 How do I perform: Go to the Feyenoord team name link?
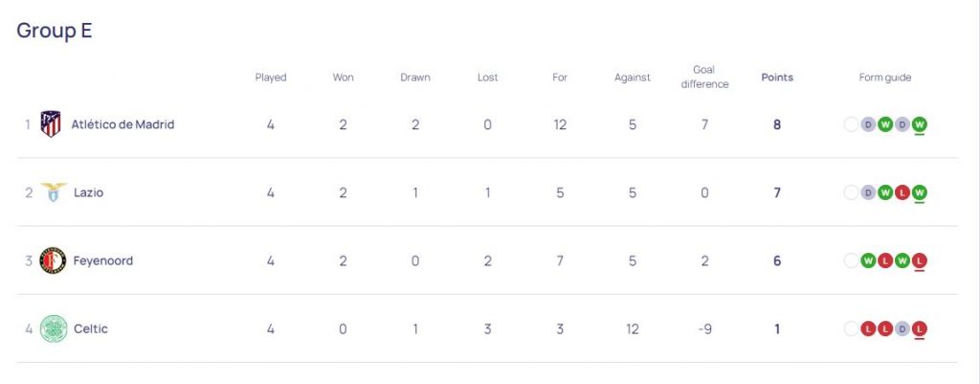pyautogui.click(x=103, y=260)
